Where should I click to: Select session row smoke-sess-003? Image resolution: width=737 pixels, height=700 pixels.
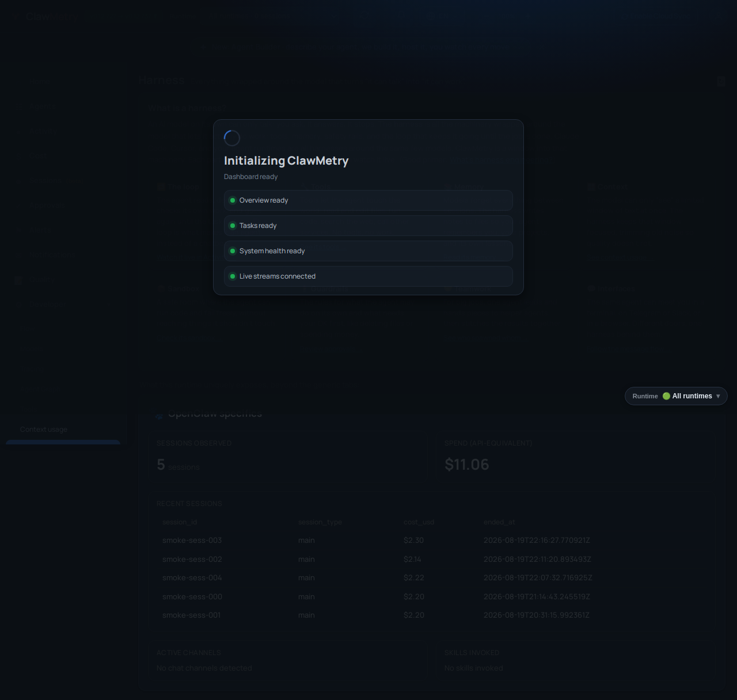click(x=431, y=541)
